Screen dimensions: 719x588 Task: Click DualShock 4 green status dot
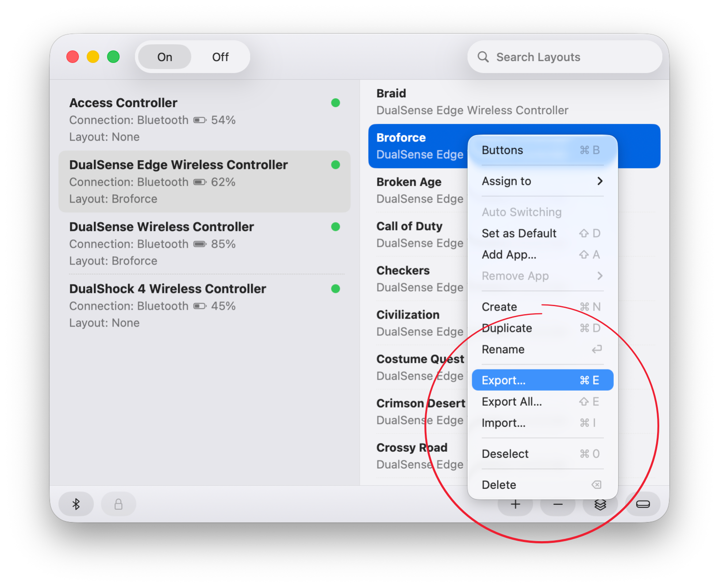coord(335,288)
